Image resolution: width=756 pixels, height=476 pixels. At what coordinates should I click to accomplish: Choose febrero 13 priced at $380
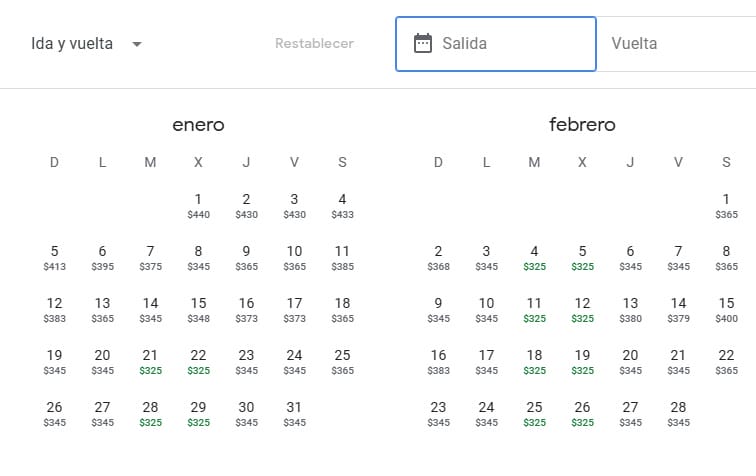pyautogui.click(x=630, y=309)
